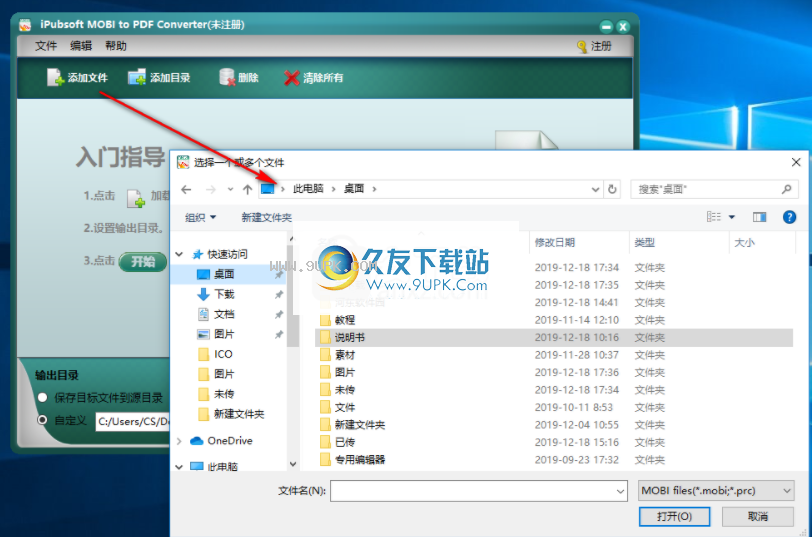Screen dimensions: 812x537
Task: Select 'Save to source directory' radio button
Action: (42, 397)
